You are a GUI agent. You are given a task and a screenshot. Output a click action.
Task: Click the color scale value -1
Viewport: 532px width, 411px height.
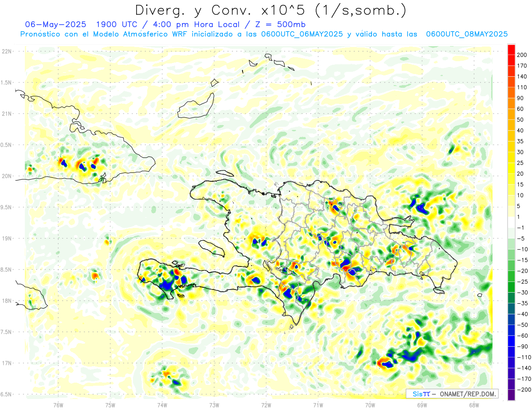pyautogui.click(x=521, y=227)
